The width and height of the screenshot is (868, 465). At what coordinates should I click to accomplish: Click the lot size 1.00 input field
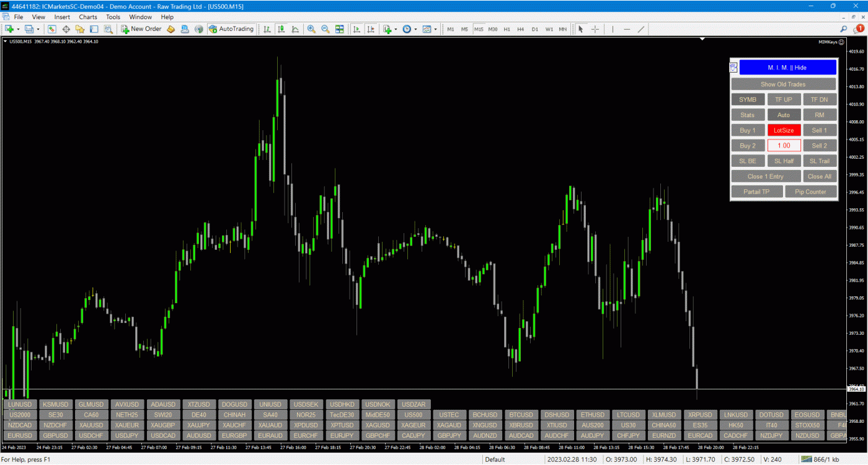pyautogui.click(x=784, y=146)
